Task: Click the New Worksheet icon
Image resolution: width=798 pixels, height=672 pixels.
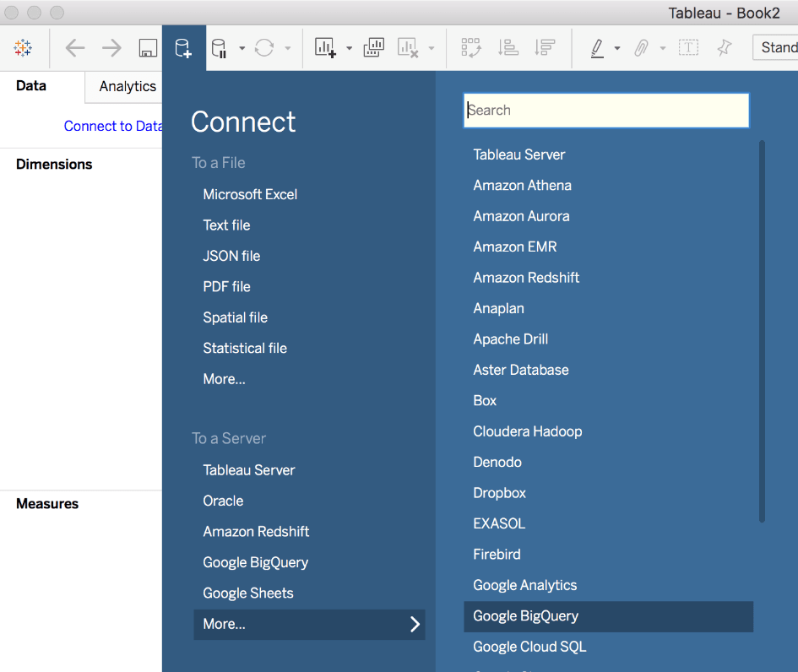Action: (x=325, y=48)
